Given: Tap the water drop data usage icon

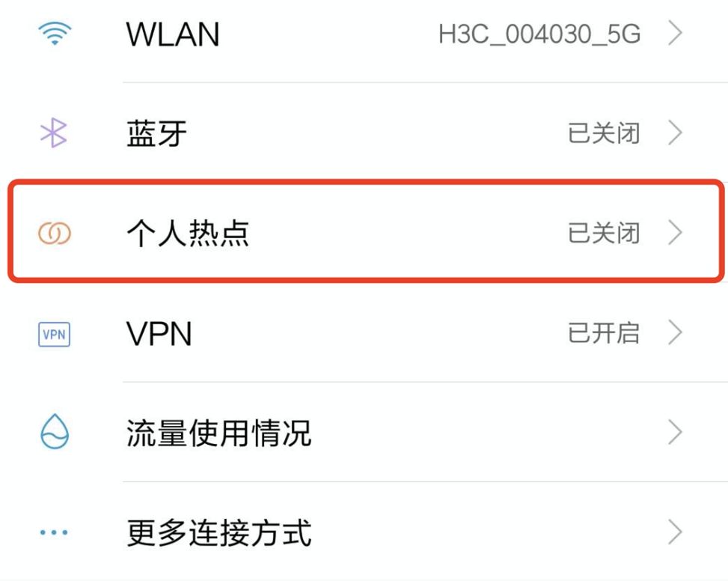Looking at the screenshot, I should (x=55, y=431).
